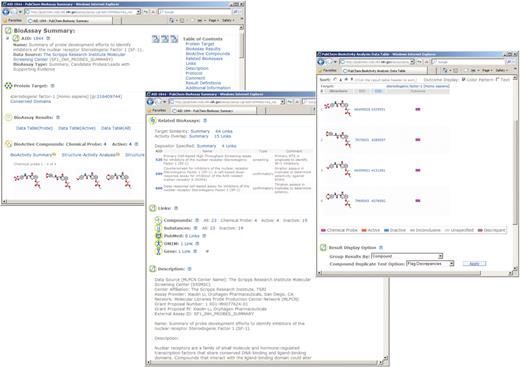This screenshot has height=367, width=520.
Task: Click the Chemical Probe legend color swatch
Action: pos(323,230)
